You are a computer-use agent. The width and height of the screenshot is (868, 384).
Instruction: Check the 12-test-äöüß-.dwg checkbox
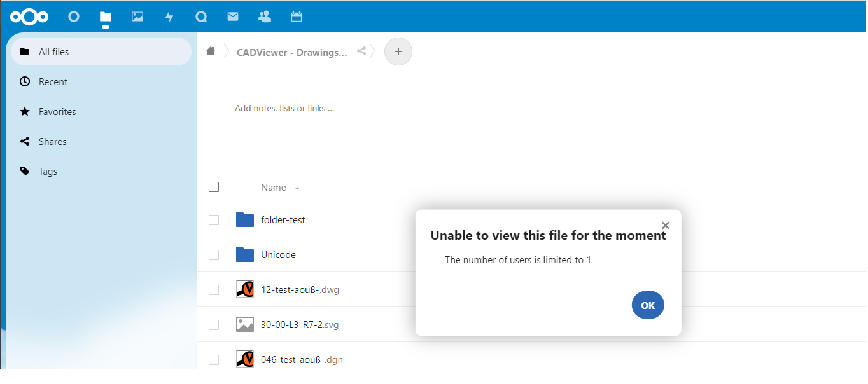point(214,289)
